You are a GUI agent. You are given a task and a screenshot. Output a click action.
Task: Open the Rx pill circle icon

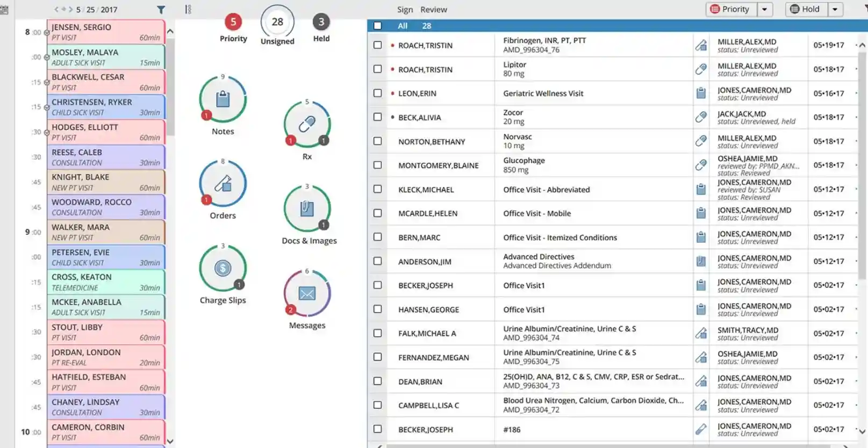[307, 125]
